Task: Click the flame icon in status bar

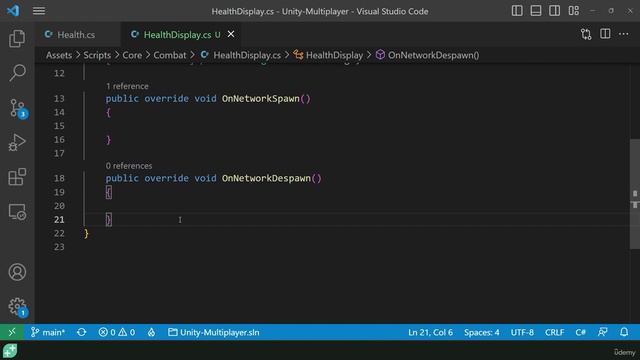Action: [151, 332]
